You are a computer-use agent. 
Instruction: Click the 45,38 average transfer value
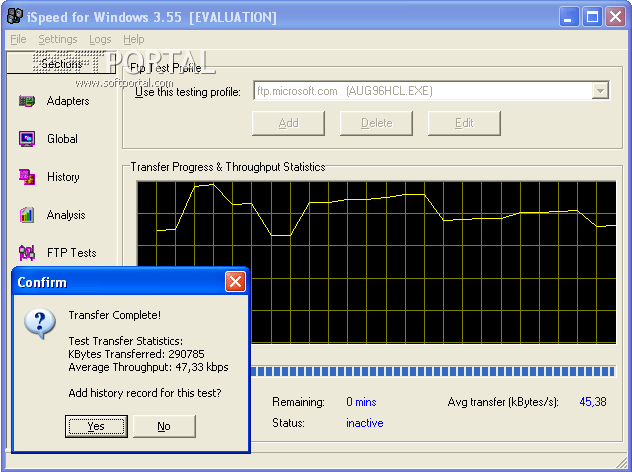click(x=592, y=401)
